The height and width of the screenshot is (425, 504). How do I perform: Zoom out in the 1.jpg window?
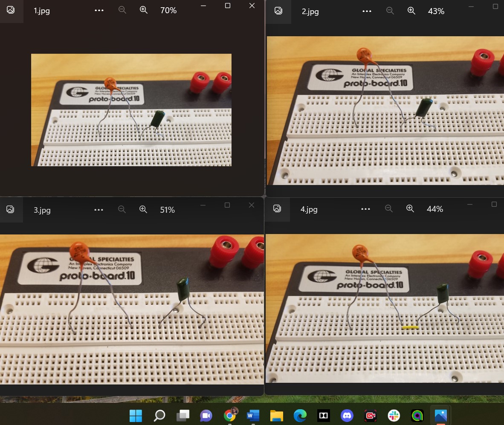pyautogui.click(x=122, y=10)
